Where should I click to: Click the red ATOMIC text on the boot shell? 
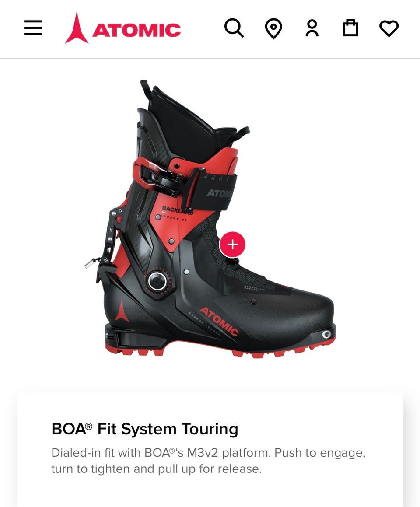point(219,321)
